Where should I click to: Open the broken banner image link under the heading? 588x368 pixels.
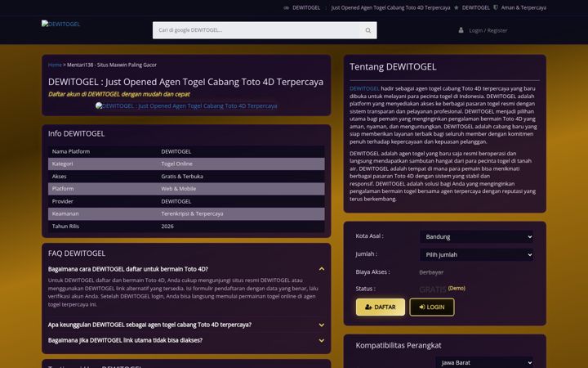186,105
